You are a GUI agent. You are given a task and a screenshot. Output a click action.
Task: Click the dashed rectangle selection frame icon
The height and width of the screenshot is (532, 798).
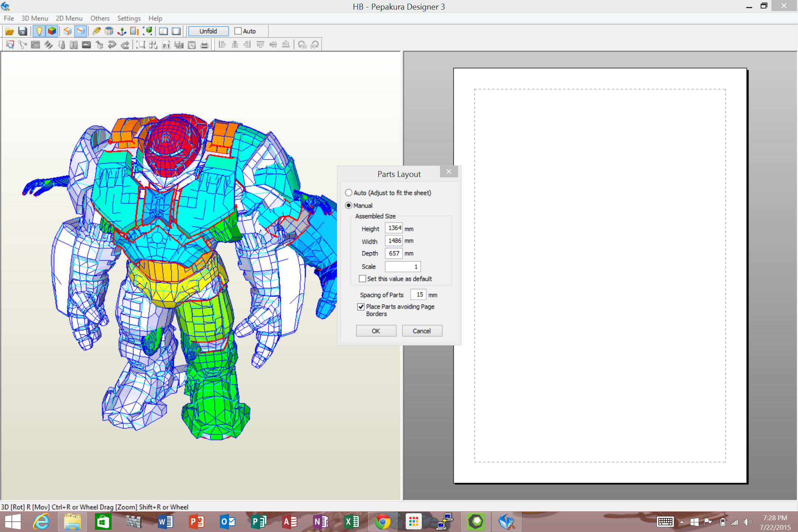[140, 45]
